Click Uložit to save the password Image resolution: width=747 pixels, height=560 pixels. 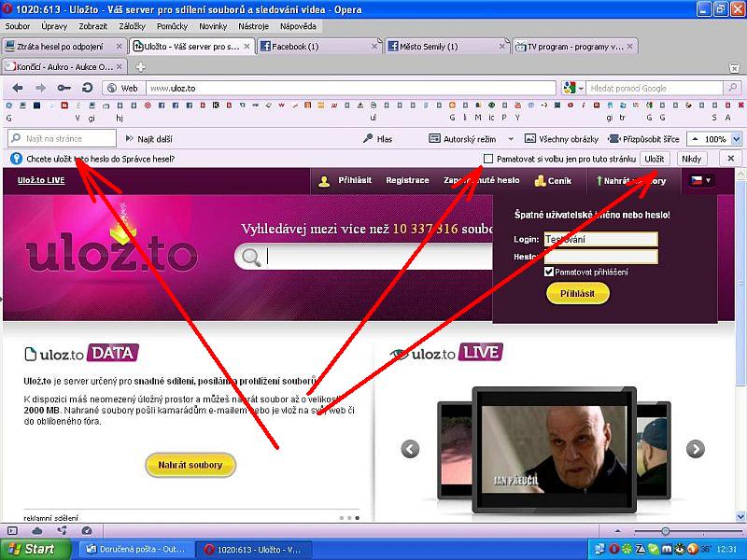click(655, 159)
